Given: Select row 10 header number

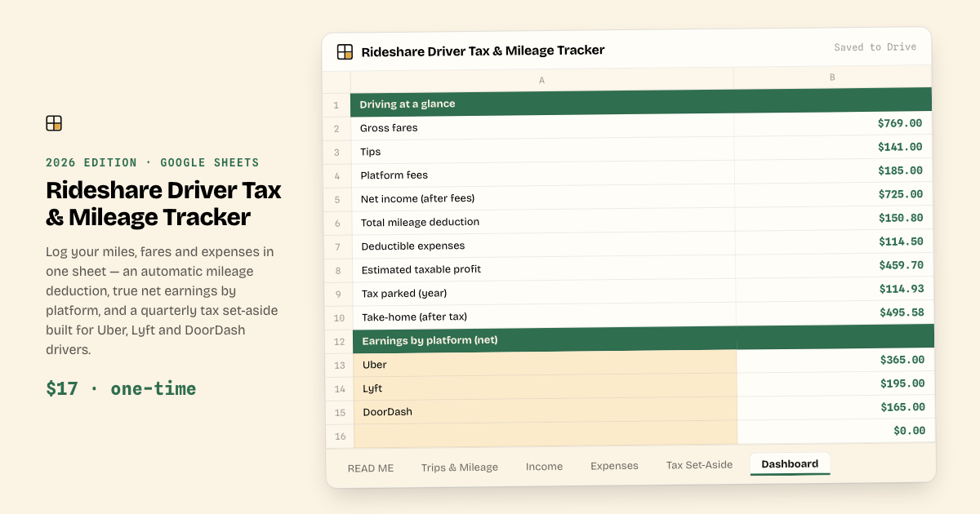Looking at the screenshot, I should coord(338,317).
